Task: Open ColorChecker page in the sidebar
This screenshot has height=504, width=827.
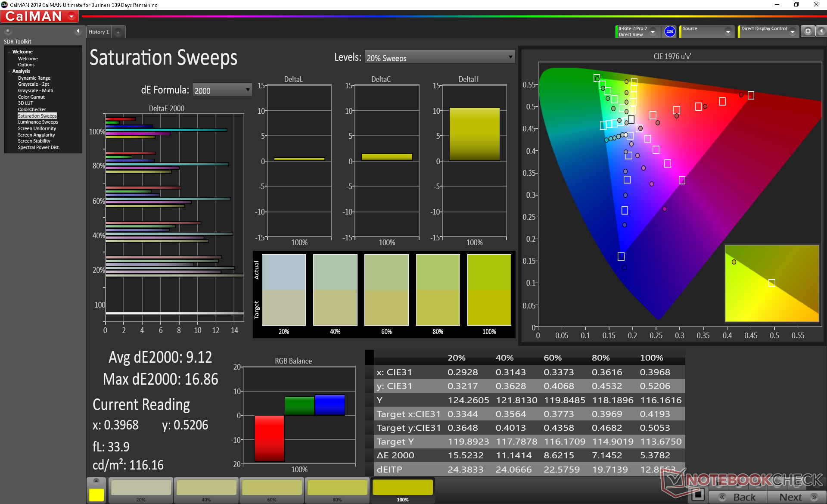Action: tap(32, 109)
